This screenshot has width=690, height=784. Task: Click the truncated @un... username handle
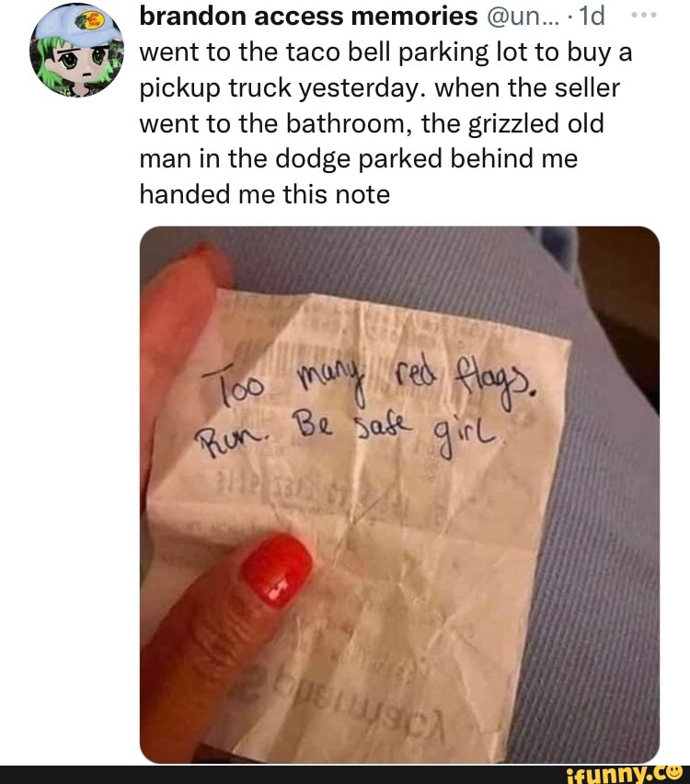(x=523, y=17)
